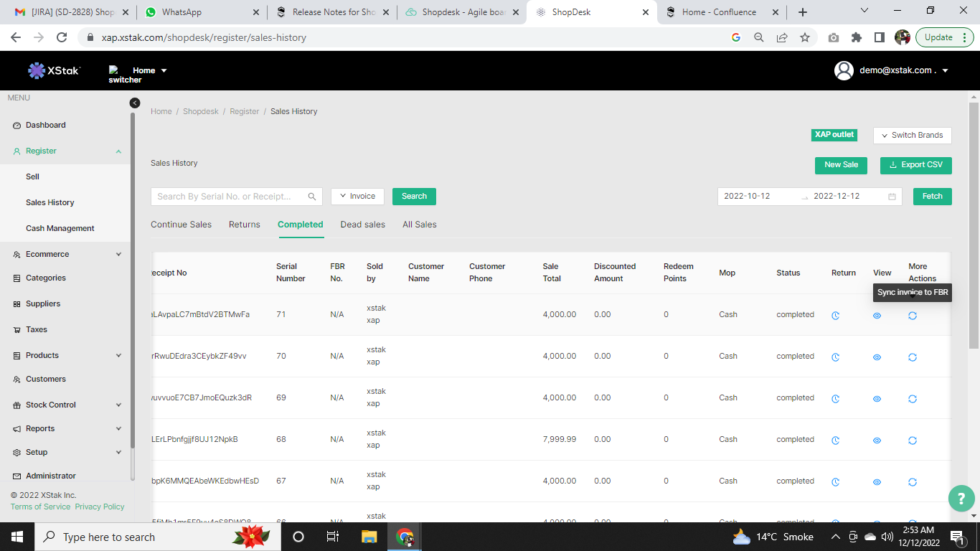
Task: Open the Invoice search type dropdown
Action: 357,197
